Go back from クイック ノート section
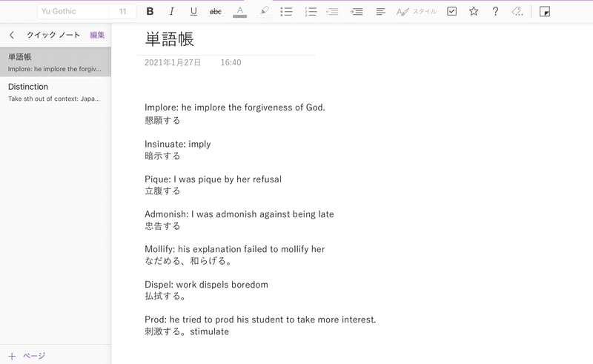Viewport: 593px width, 364px height. 12,35
